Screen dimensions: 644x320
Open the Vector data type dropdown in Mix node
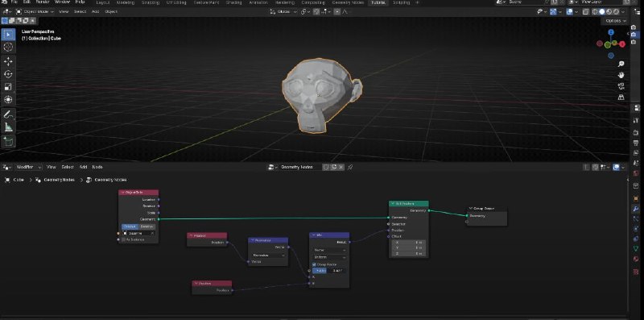click(x=329, y=250)
